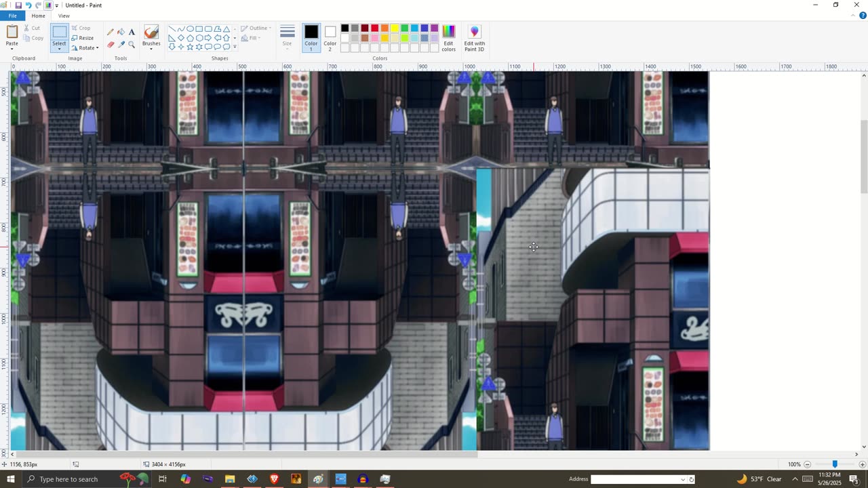The image size is (868, 488).
Task: Pick the yellow color swatch
Action: 395,28
